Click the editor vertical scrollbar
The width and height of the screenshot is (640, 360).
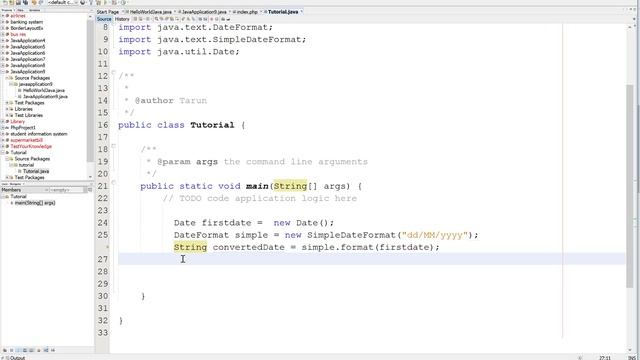point(630,186)
